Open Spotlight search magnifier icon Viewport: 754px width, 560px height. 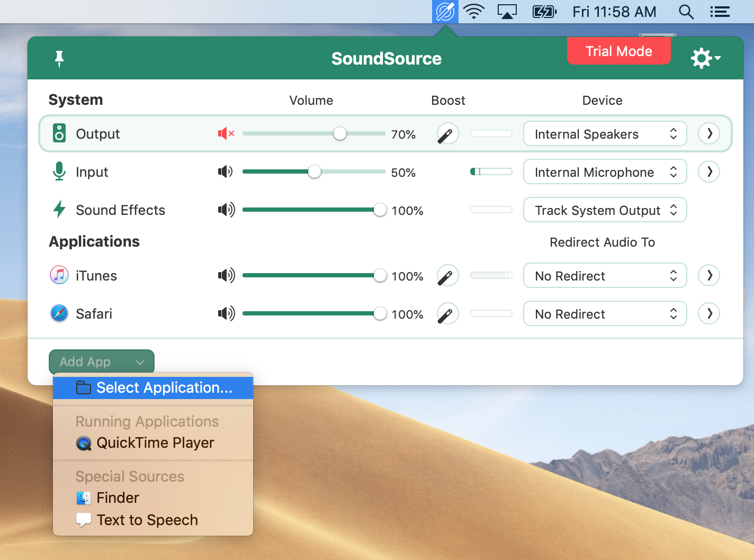pos(686,12)
